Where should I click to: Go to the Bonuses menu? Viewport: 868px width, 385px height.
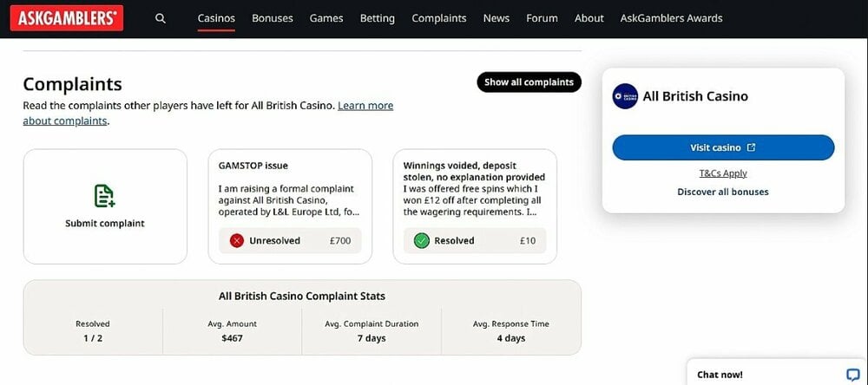[273, 18]
